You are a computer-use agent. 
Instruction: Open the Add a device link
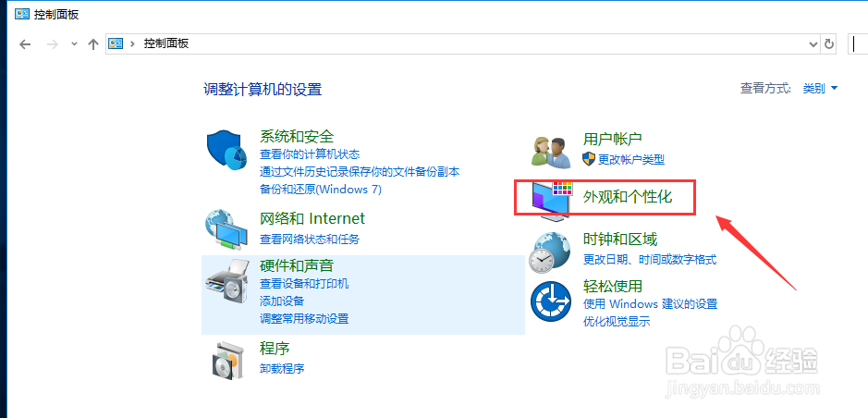(282, 301)
